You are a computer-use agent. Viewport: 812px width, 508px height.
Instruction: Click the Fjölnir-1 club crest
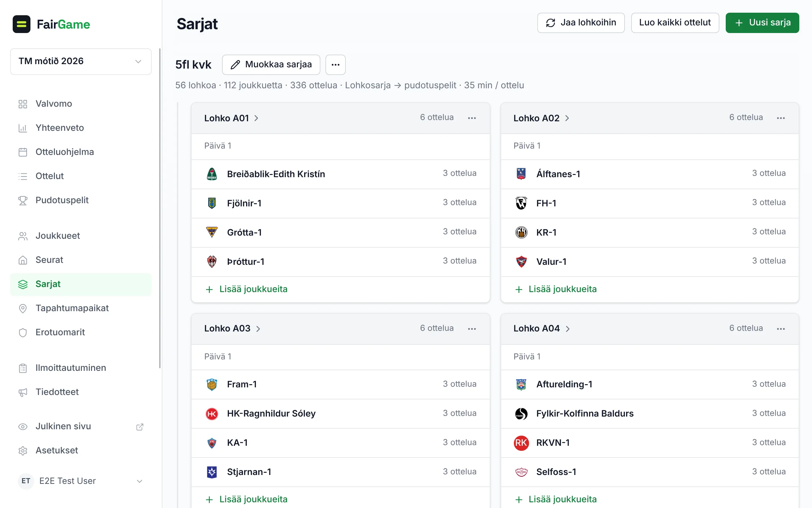(x=212, y=203)
